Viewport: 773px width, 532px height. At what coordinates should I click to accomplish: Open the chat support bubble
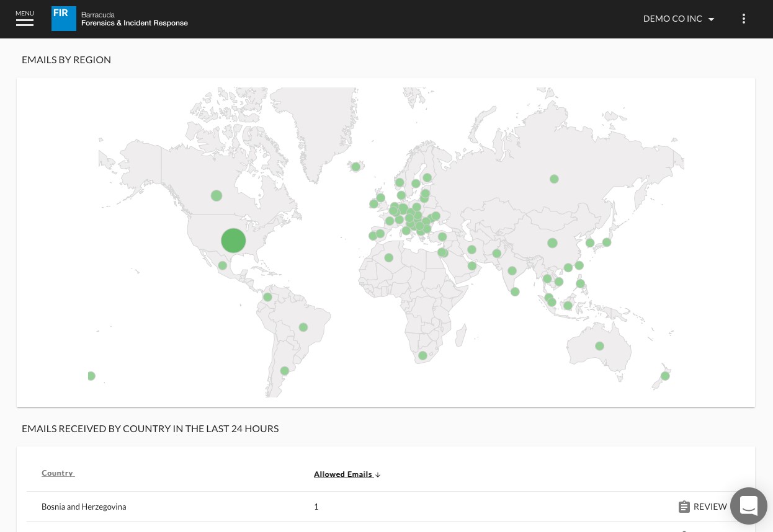pyautogui.click(x=748, y=506)
